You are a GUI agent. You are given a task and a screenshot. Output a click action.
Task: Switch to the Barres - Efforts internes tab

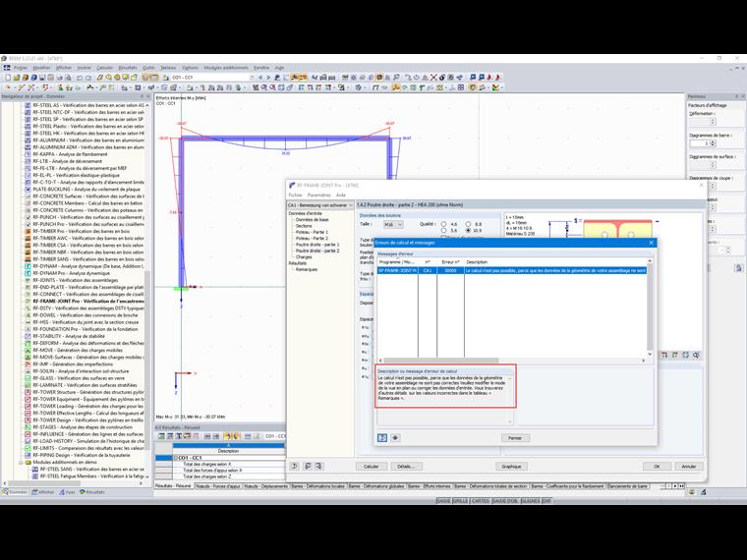click(x=429, y=486)
